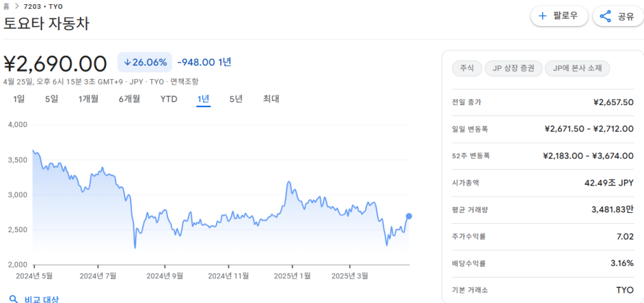Click the search magnifier icon by 비교 대상
Screen dimensions: 644x303
14,299
